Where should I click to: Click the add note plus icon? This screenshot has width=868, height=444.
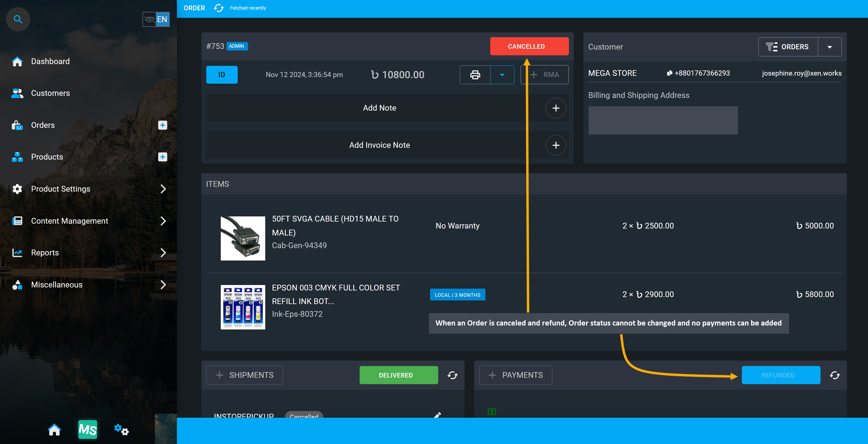[556, 108]
